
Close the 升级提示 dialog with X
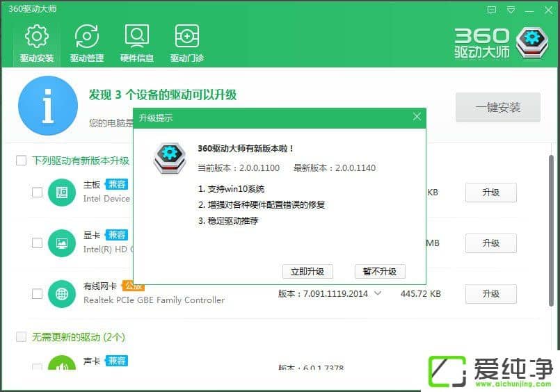click(x=417, y=117)
